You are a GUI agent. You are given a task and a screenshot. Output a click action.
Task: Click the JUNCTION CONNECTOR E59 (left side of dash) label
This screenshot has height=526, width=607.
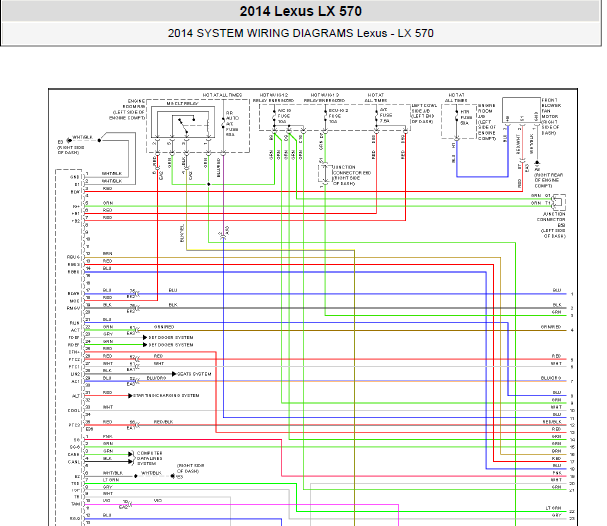pyautogui.click(x=552, y=225)
